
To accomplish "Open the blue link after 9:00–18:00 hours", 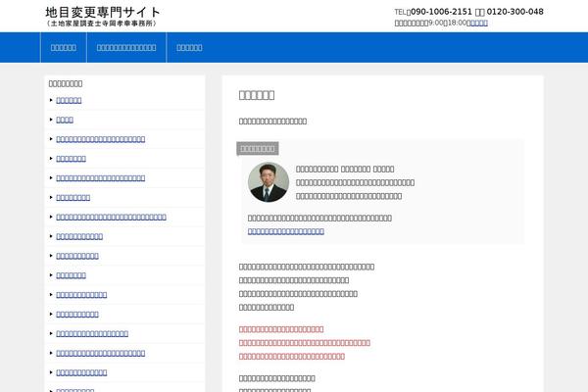I will point(477,22).
